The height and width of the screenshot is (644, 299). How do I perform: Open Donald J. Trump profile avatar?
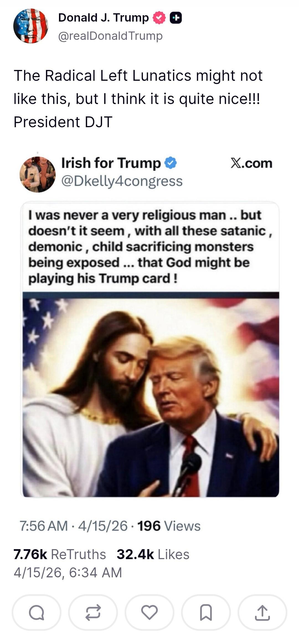pos(30,26)
